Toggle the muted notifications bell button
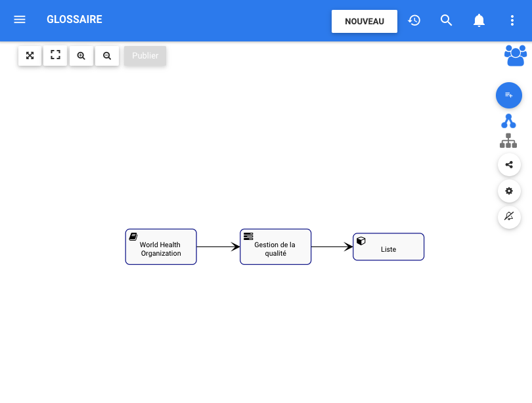 (509, 216)
